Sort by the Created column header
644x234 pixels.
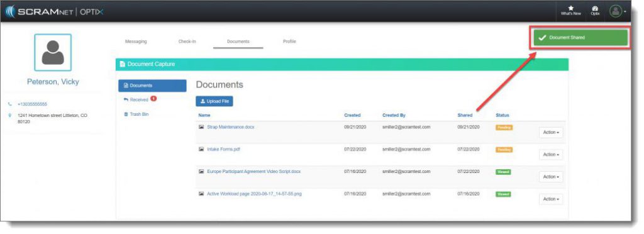pyautogui.click(x=352, y=115)
